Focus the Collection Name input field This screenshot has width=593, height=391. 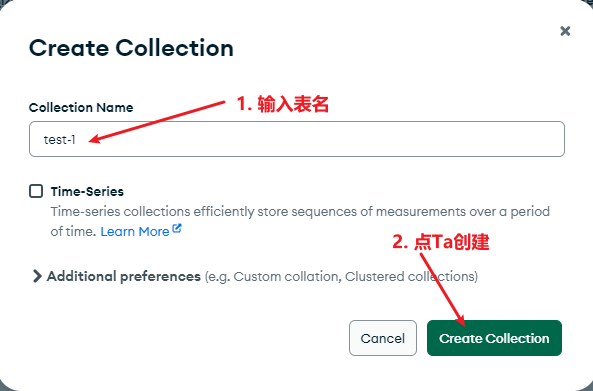(x=297, y=139)
